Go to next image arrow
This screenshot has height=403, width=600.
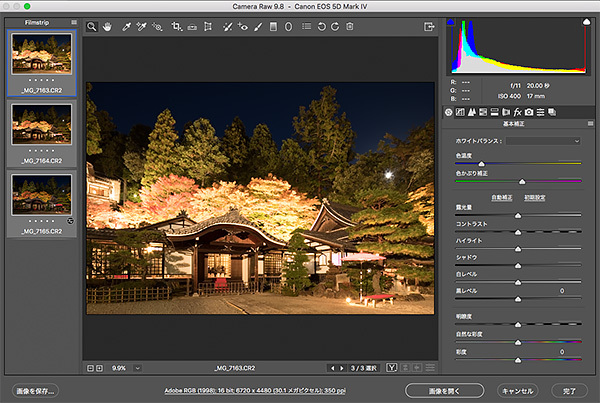[x=342, y=368]
